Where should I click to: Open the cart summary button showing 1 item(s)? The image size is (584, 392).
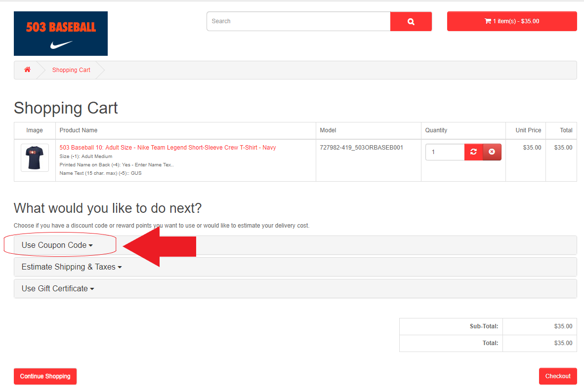(x=512, y=21)
